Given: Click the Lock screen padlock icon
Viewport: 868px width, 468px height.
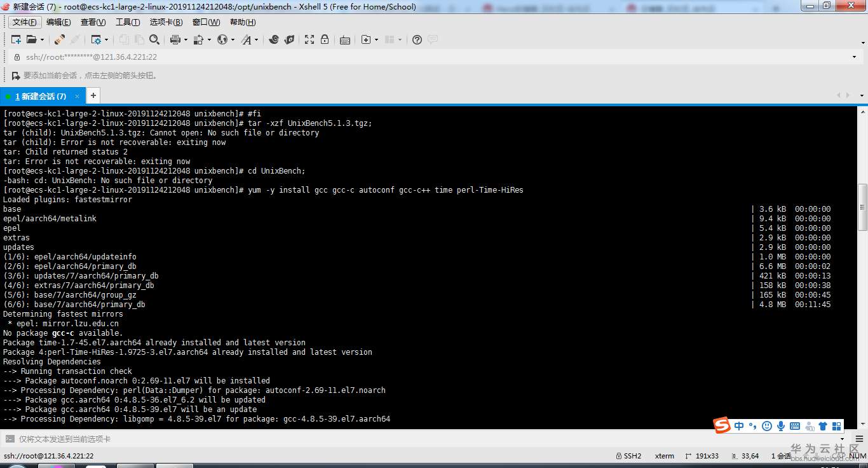Looking at the screenshot, I should click(325, 39).
